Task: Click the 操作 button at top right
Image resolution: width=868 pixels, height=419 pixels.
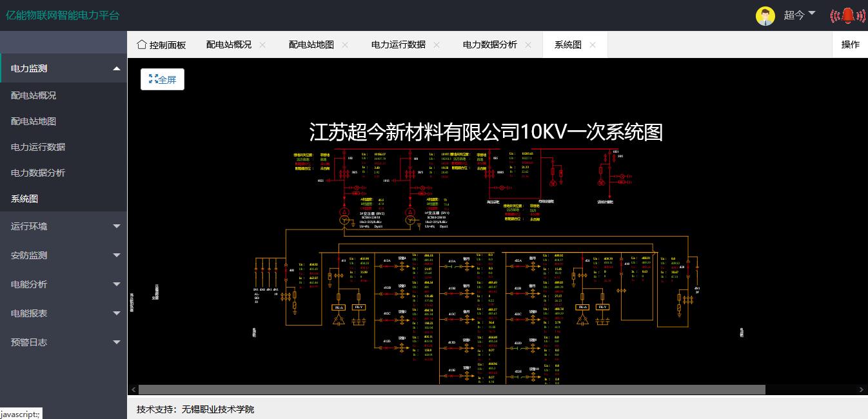Action: pyautogui.click(x=850, y=44)
